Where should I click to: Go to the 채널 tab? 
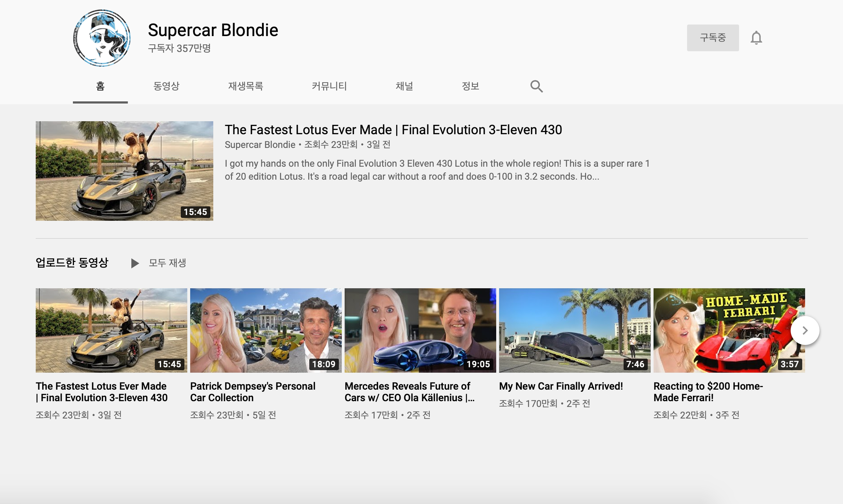tap(404, 86)
